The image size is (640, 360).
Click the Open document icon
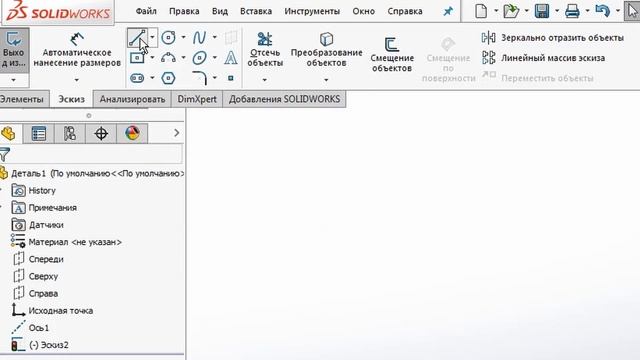[x=511, y=11]
